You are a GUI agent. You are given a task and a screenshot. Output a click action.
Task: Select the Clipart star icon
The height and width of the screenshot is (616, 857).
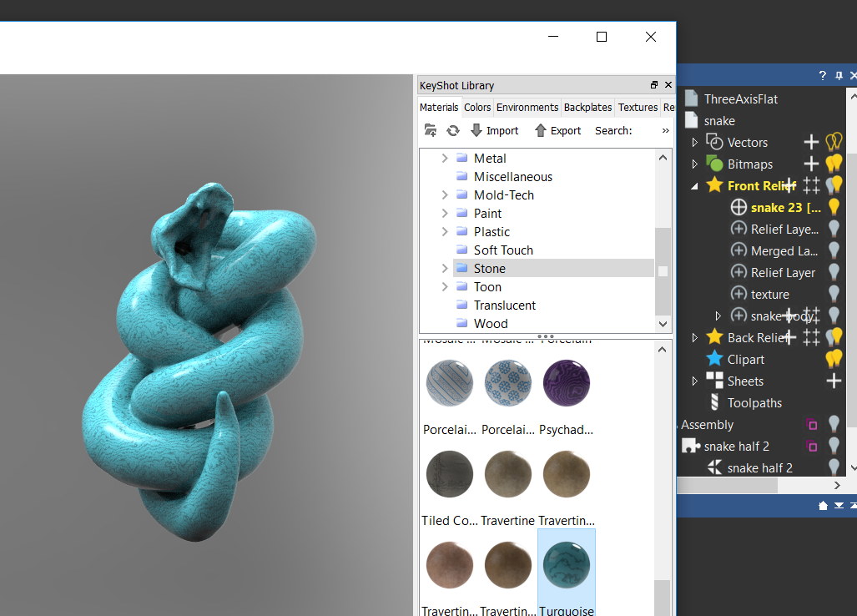pos(714,359)
